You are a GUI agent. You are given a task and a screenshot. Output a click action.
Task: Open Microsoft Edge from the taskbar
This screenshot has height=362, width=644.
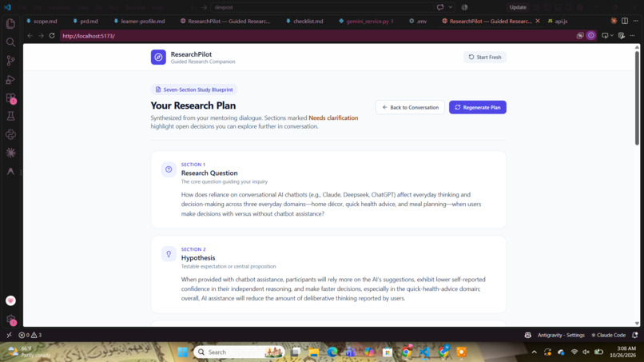point(332,352)
